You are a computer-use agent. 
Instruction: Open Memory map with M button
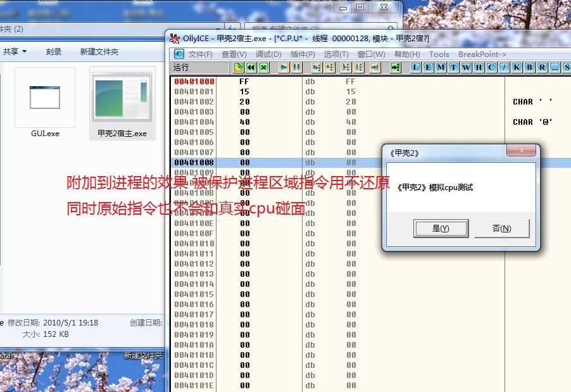(x=441, y=67)
